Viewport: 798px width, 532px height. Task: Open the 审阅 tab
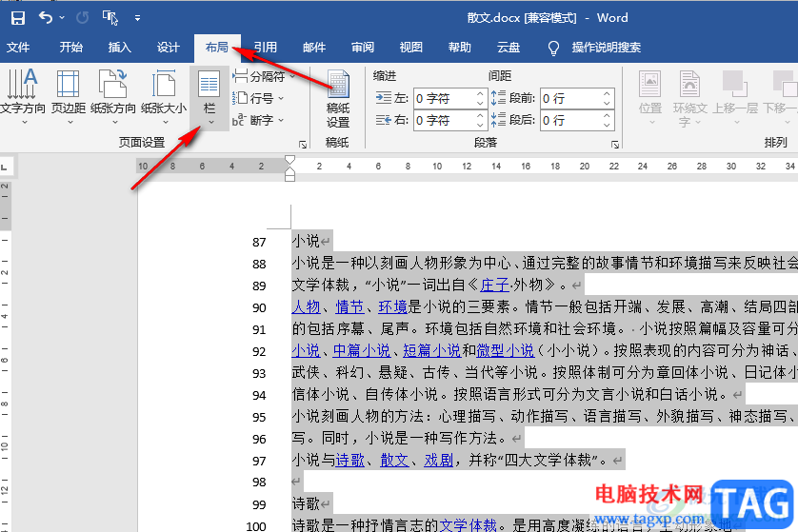[363, 48]
